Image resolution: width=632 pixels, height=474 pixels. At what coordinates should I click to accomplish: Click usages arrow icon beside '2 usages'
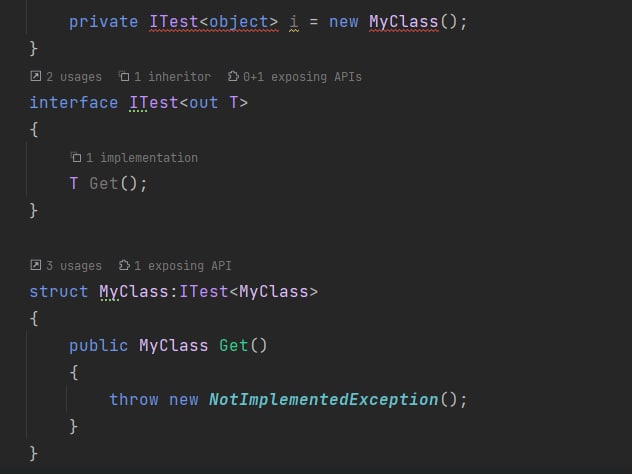point(35,76)
